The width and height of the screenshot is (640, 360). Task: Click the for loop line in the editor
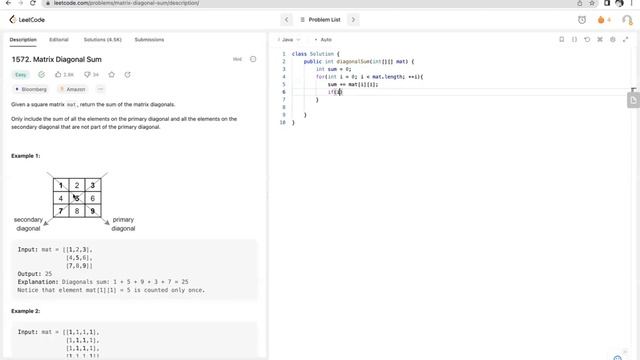(369, 77)
